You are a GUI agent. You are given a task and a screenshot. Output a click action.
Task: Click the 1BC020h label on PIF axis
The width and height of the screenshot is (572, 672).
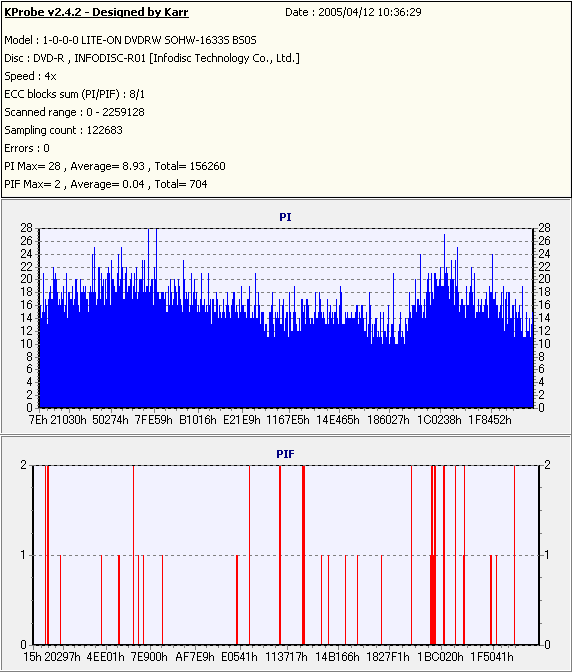440,657
